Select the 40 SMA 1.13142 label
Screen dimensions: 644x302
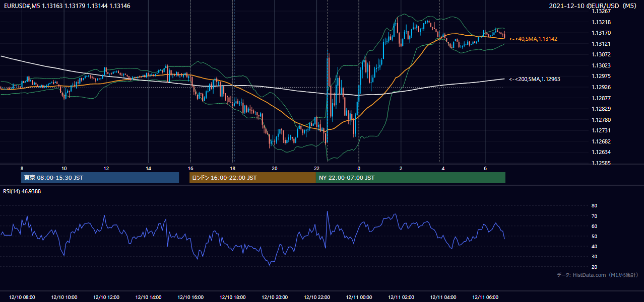click(x=533, y=39)
